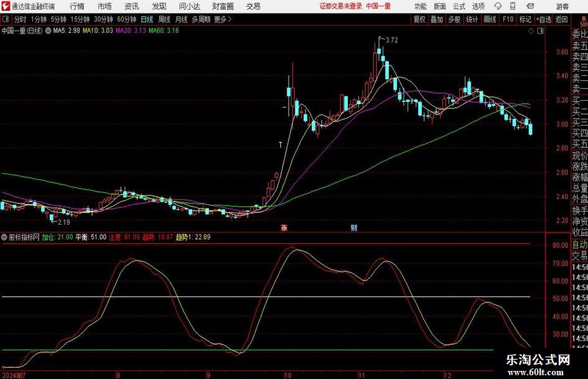Click the 3.72 high price label
Image resolution: width=588 pixels, height=379 pixels.
tap(391, 40)
